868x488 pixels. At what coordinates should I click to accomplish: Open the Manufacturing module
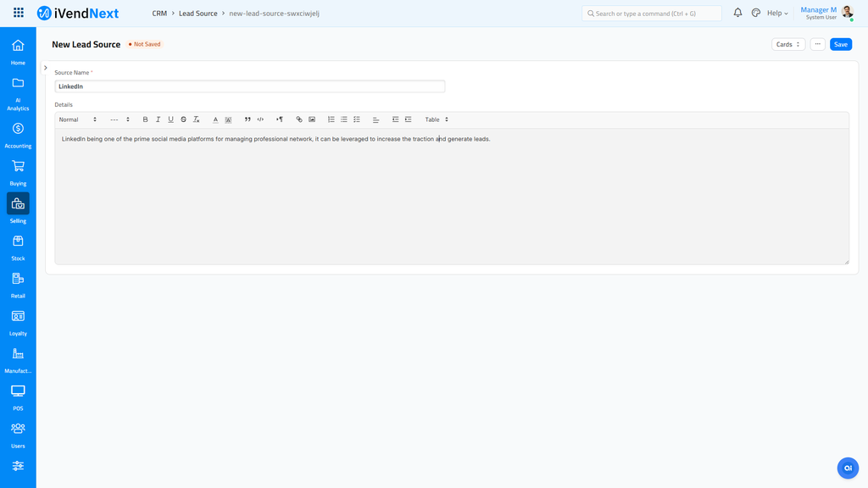18,360
